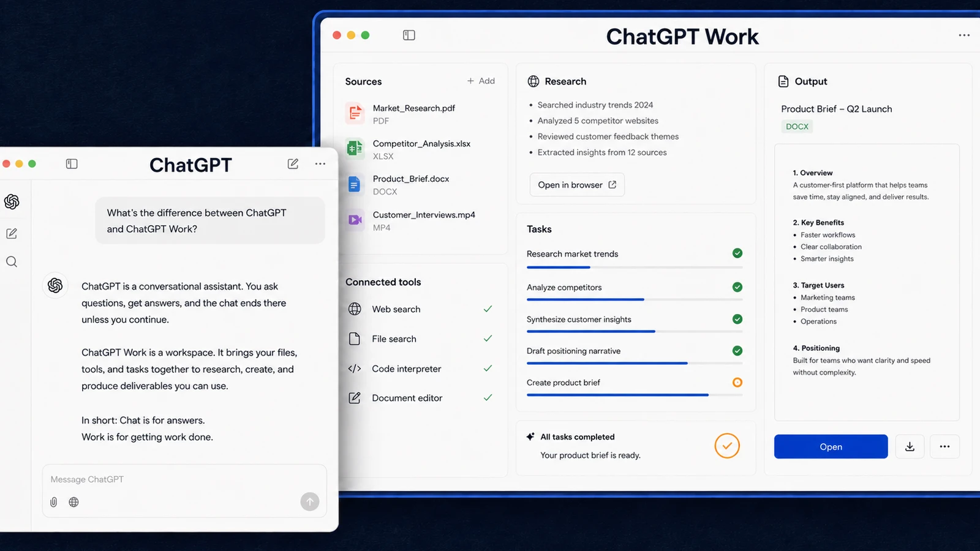Click 'All tasks completed' status text

578,437
